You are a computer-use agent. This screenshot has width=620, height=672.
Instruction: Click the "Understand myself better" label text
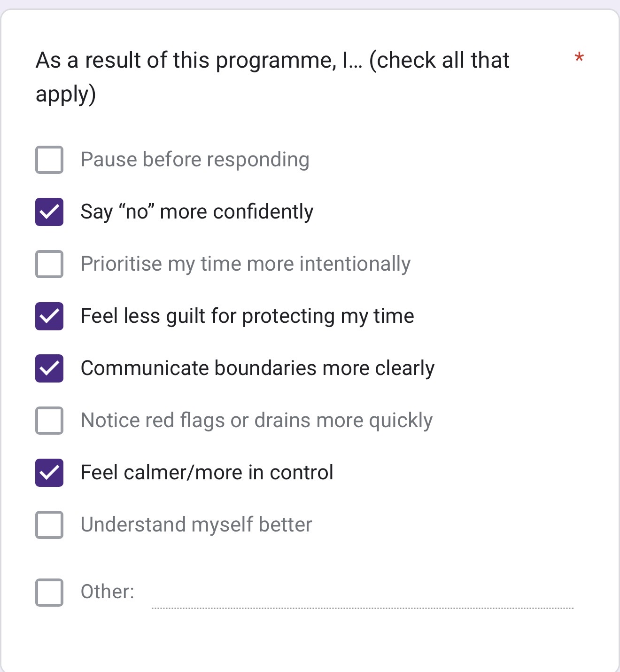(196, 525)
